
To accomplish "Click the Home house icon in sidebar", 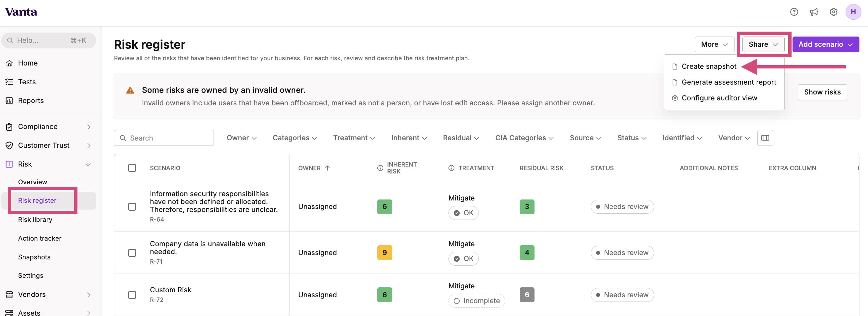I will pos(10,63).
